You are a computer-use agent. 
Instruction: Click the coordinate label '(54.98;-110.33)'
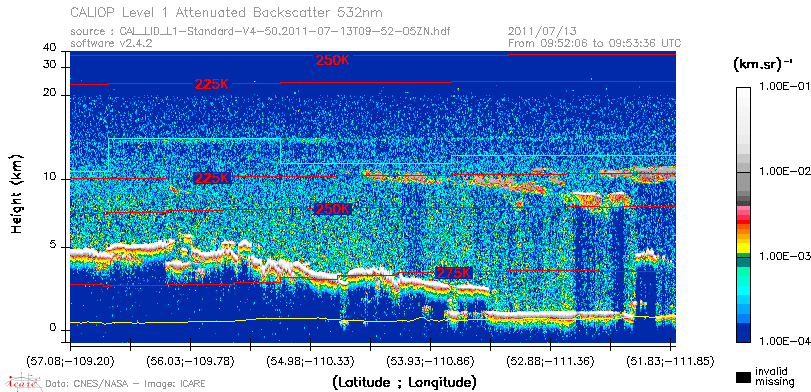pos(310,361)
